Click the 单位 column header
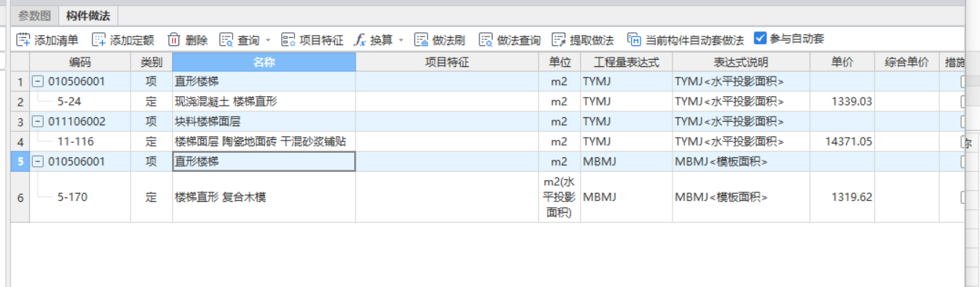 click(560, 63)
